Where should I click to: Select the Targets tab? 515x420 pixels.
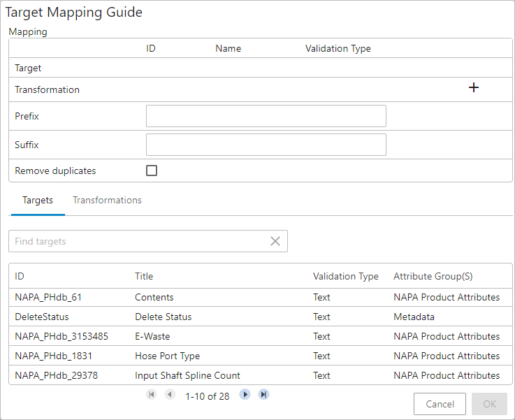[38, 201]
